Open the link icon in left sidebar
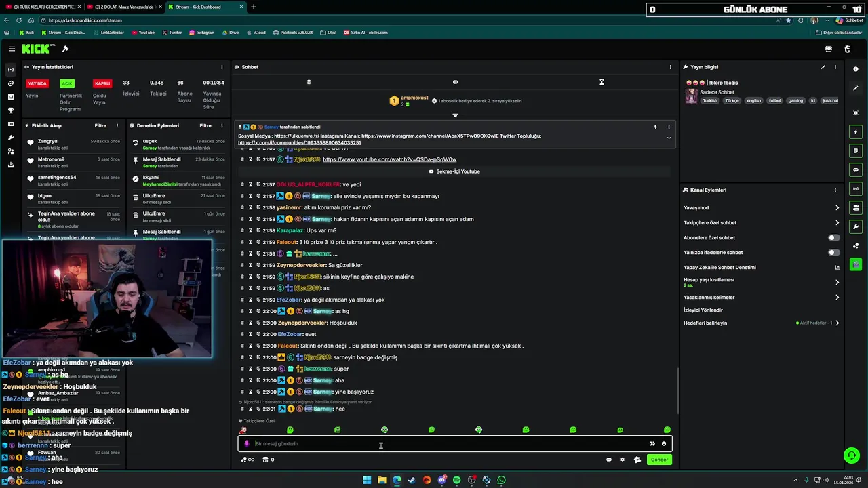Screen dimensions: 868x488 pos(11,83)
